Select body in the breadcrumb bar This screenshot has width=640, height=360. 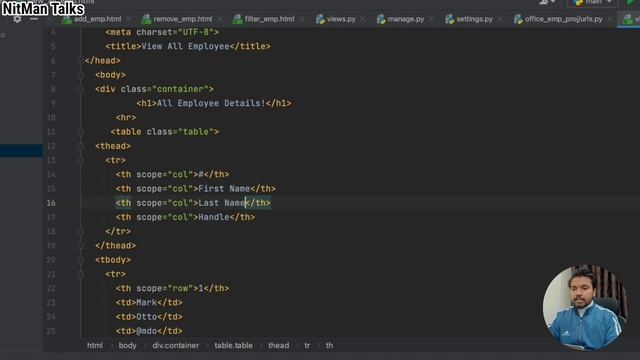127,345
